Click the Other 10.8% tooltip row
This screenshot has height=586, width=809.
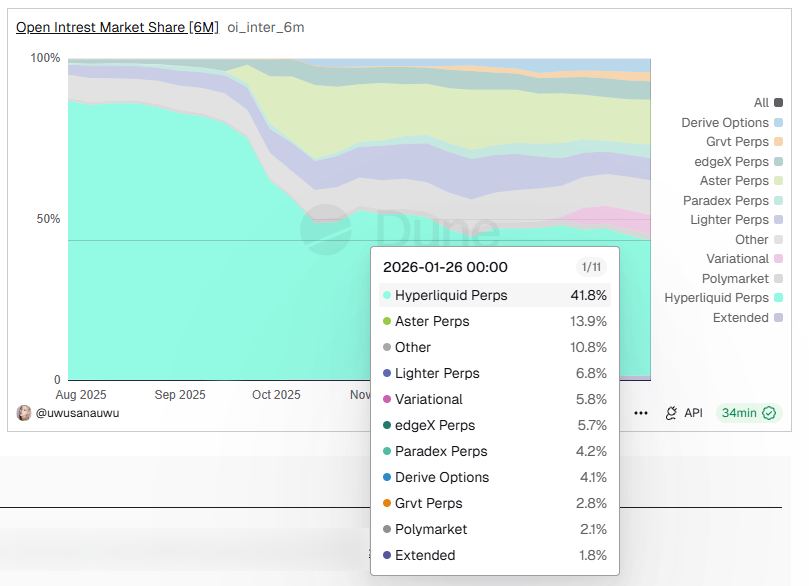(x=495, y=347)
